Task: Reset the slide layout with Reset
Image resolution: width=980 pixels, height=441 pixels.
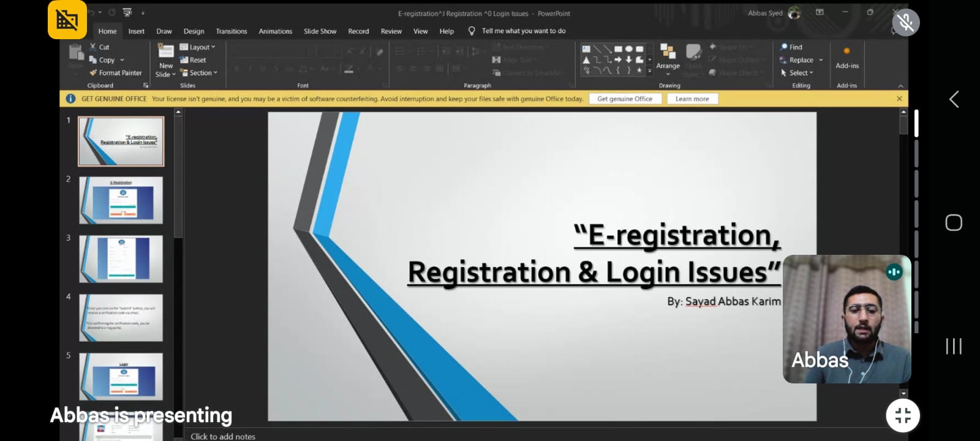Action: pyautogui.click(x=193, y=60)
